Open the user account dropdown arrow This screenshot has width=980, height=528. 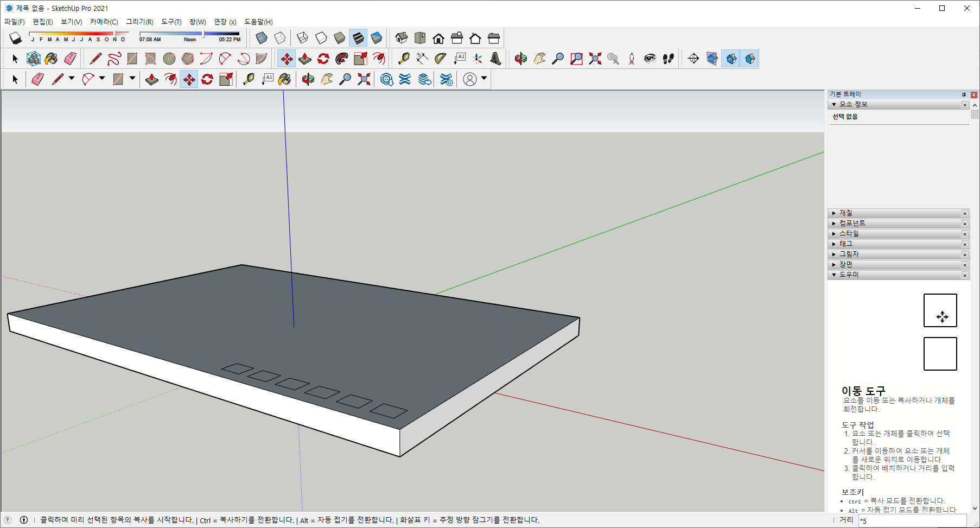pyautogui.click(x=484, y=79)
